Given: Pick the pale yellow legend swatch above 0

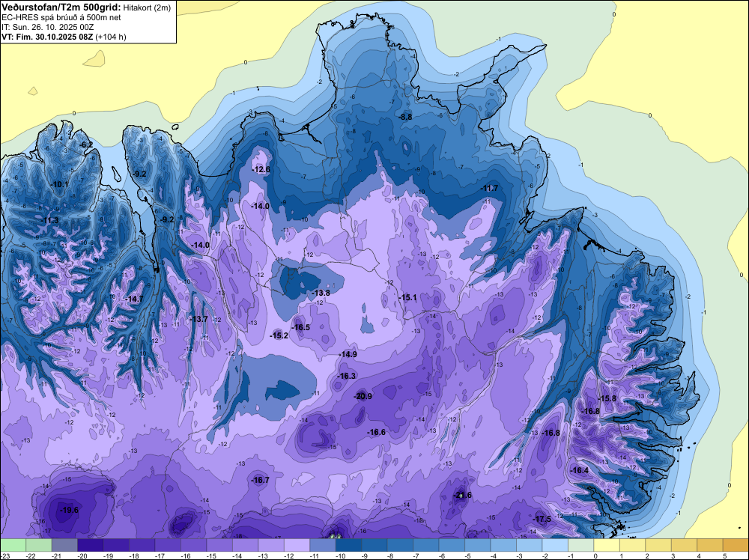Looking at the screenshot, I should [x=607, y=545].
